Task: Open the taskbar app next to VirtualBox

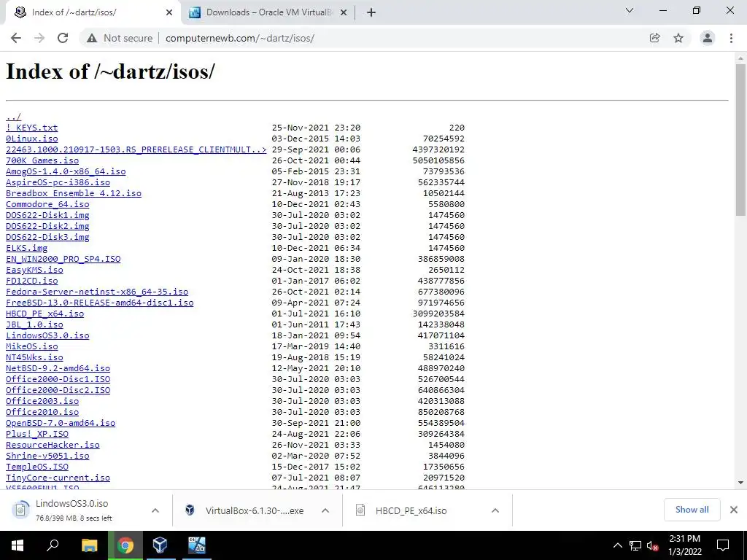Action: tap(196, 545)
